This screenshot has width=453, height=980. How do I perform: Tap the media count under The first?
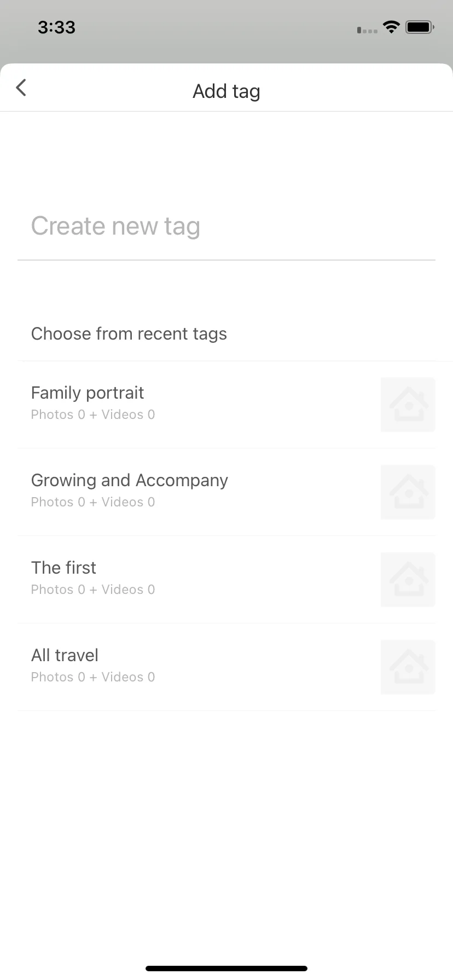click(93, 590)
